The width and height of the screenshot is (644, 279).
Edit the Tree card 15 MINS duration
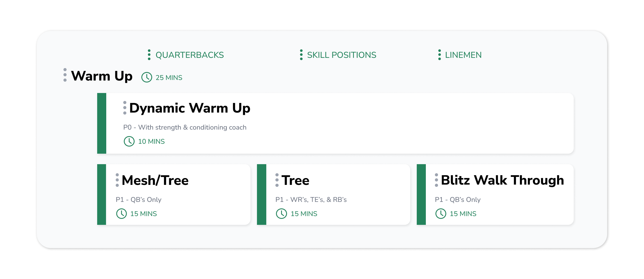(304, 214)
